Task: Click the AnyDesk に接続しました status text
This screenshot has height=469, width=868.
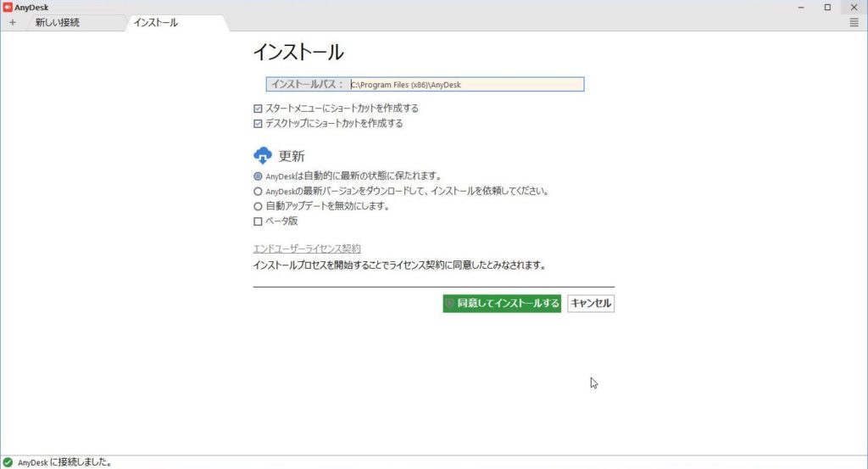Action: (x=65, y=462)
